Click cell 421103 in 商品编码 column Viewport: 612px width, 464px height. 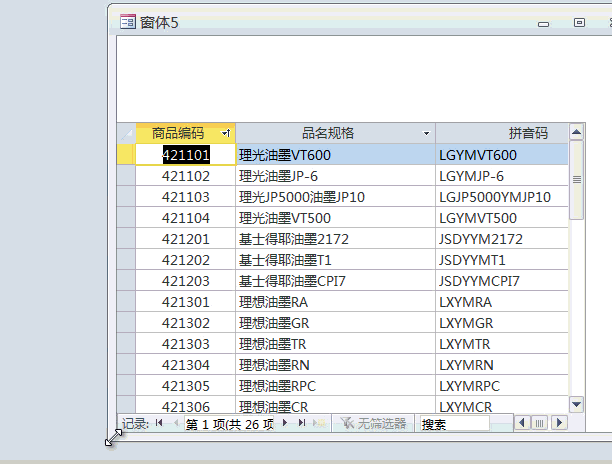(186, 197)
